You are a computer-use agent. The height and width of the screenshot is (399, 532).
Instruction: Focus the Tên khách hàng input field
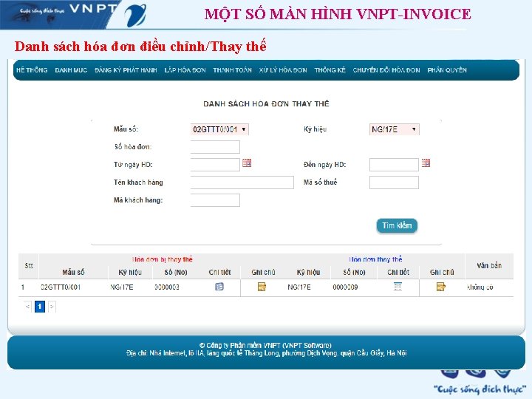242,183
